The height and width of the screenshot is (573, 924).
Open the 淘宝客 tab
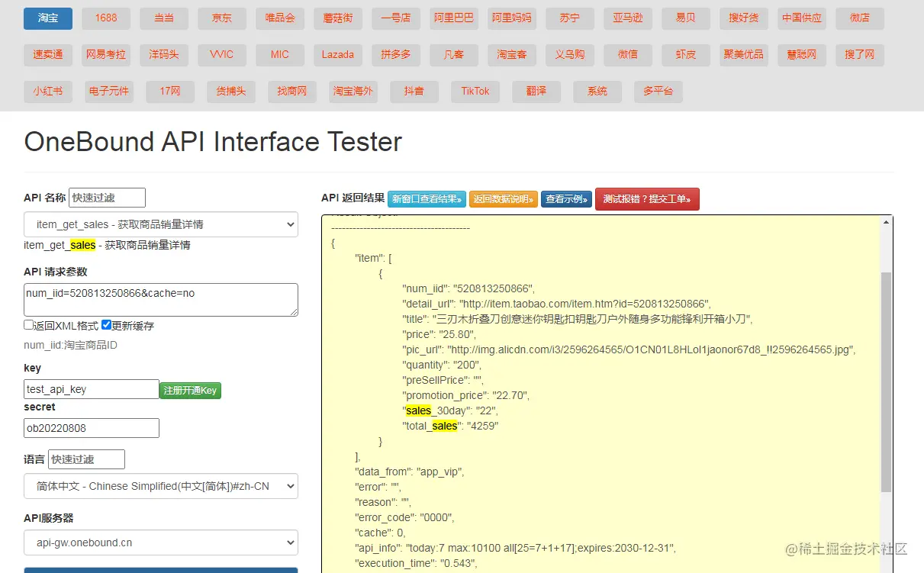pos(512,55)
